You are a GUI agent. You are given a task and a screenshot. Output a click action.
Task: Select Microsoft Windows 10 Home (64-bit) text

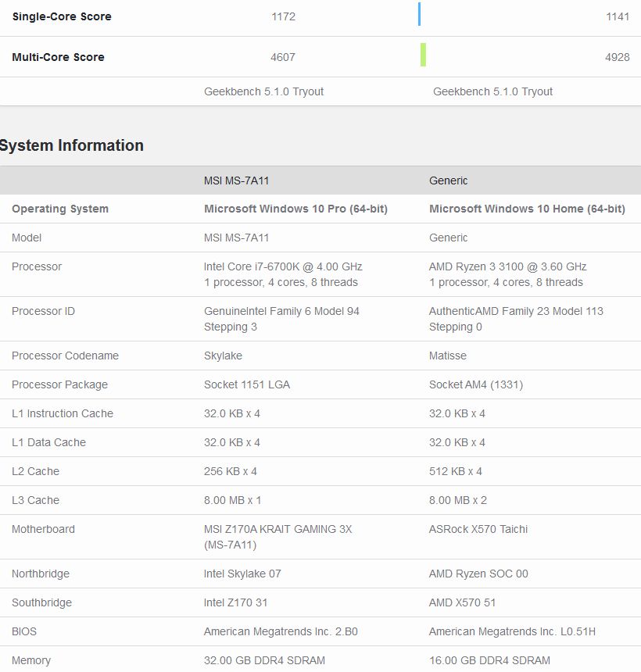pos(527,209)
